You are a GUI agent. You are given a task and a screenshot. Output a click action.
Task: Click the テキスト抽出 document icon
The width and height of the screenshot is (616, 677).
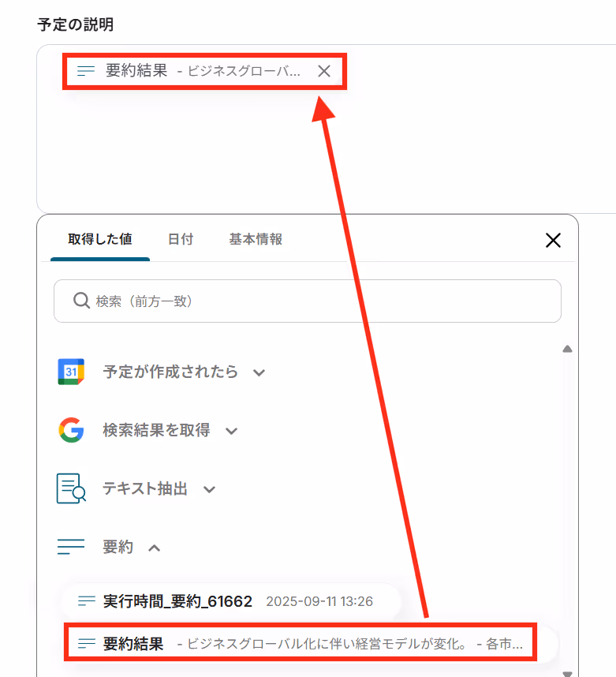(x=71, y=488)
